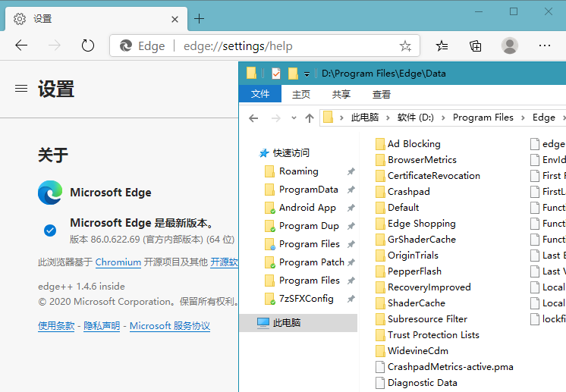Select the Trust Protection Lists folder

427,335
